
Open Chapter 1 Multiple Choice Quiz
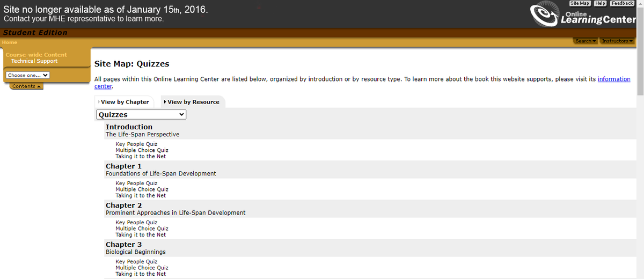142,189
